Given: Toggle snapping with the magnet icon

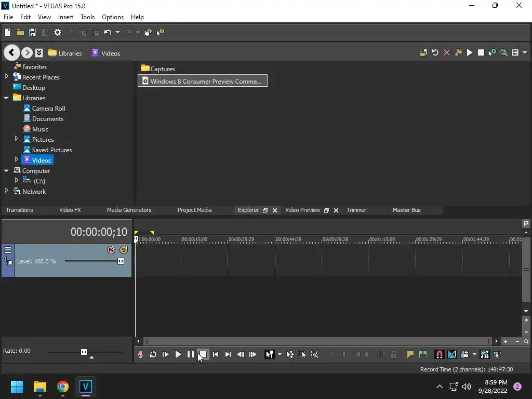Looking at the screenshot, I should coord(439,354).
